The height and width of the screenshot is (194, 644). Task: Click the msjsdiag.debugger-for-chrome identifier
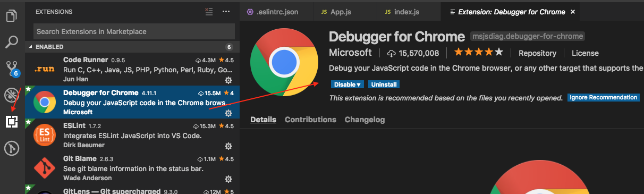[528, 36]
